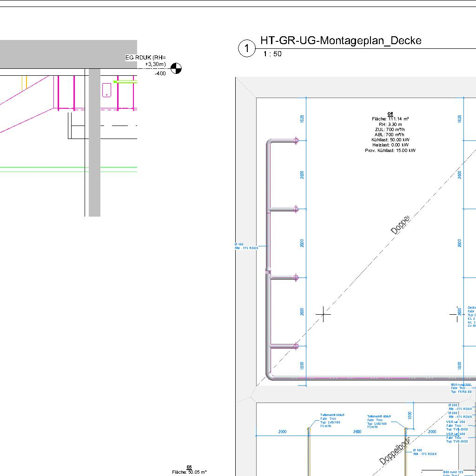Viewport: 476px width, 476px height.
Task: Select the lowest duct branch end terminal
Action: point(295,346)
